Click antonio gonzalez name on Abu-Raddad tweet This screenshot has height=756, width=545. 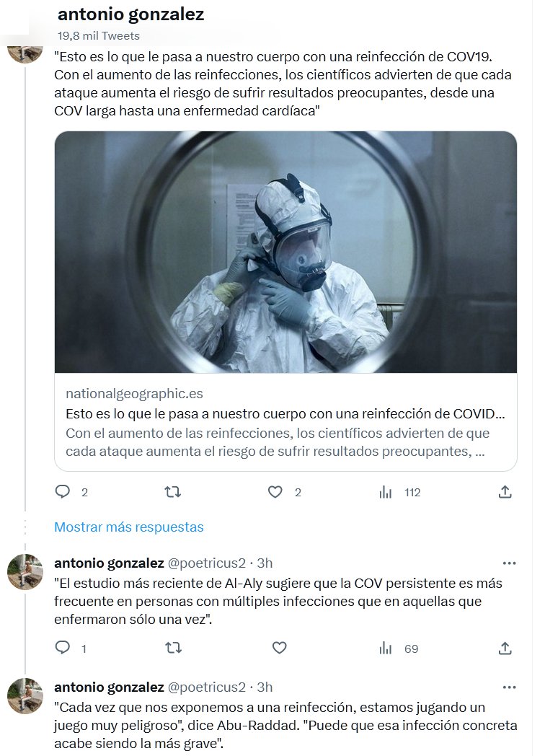pyautogui.click(x=109, y=687)
